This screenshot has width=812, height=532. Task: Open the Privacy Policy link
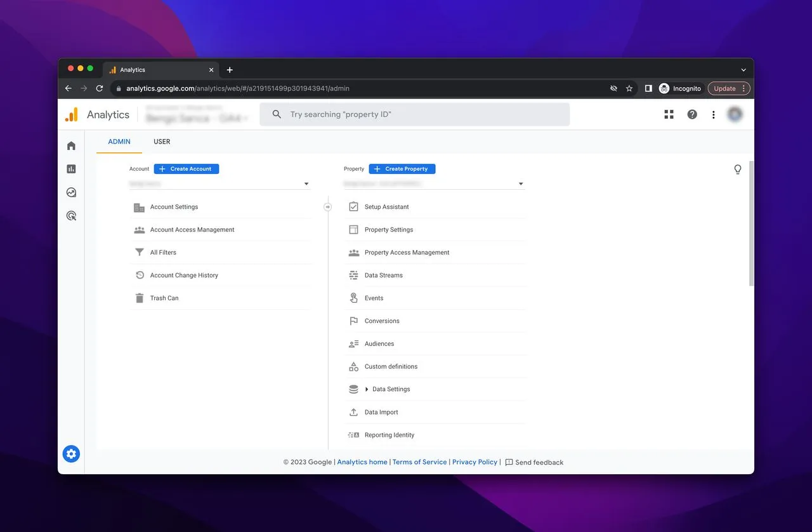coord(475,462)
